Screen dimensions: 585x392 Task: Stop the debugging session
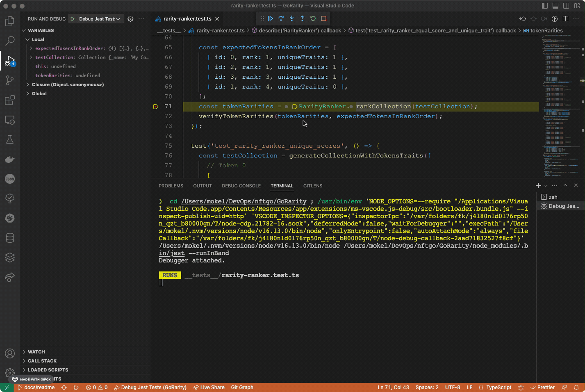(x=323, y=18)
